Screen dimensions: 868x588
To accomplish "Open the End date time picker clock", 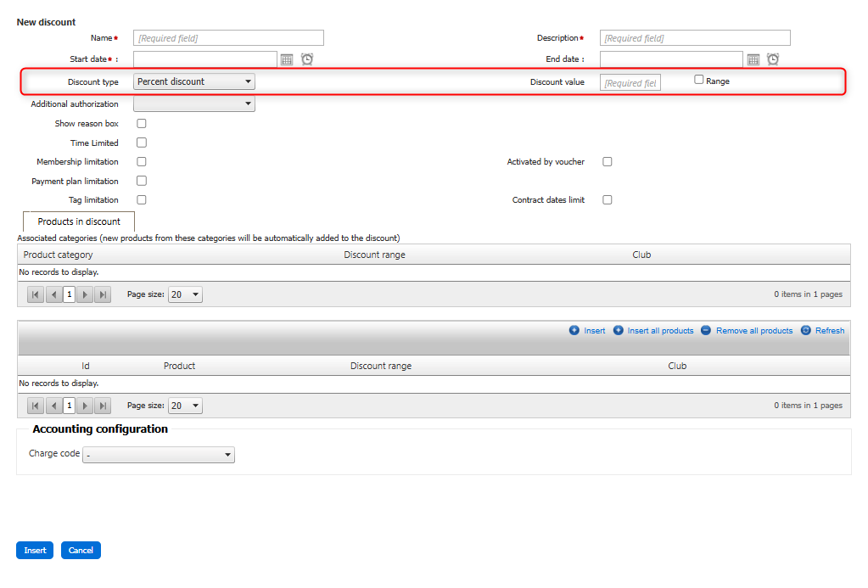I will [x=773, y=59].
